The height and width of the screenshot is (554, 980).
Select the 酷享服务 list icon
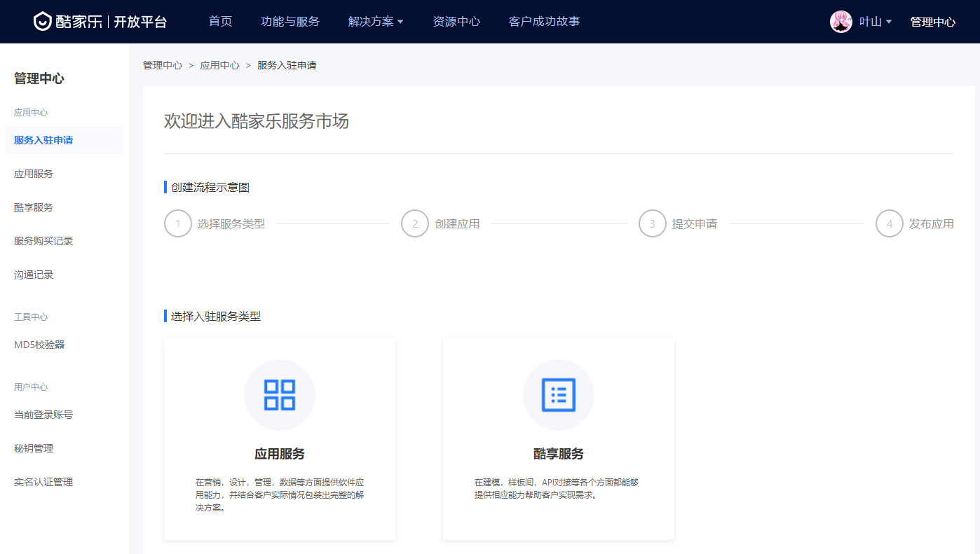point(558,395)
